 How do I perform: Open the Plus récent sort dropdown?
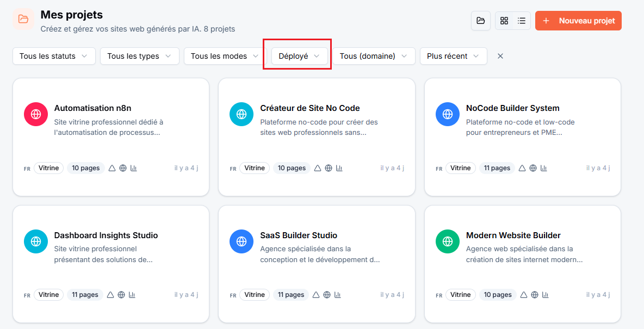coord(454,56)
